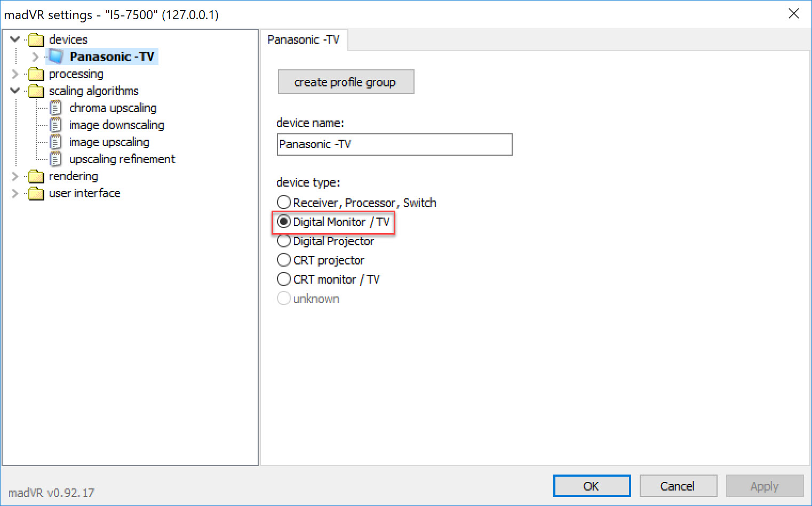812x506 pixels.
Task: Click the image downscaling page icon
Action: click(55, 125)
